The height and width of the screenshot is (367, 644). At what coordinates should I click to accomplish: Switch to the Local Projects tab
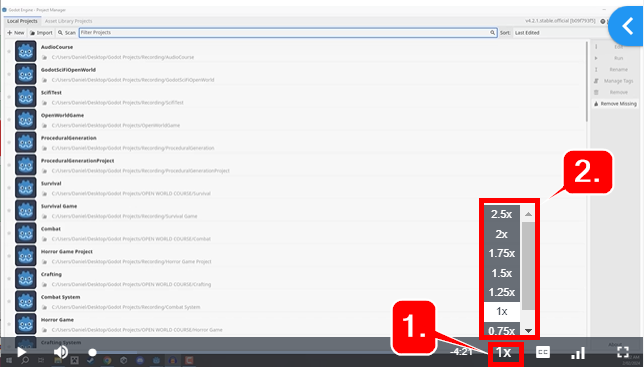[22, 21]
